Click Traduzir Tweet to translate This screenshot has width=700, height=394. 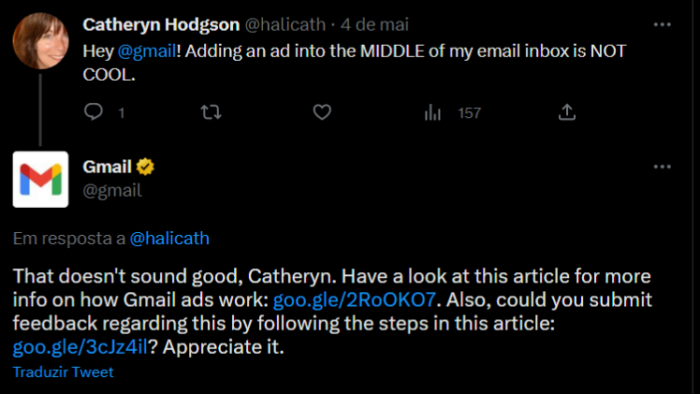63,372
